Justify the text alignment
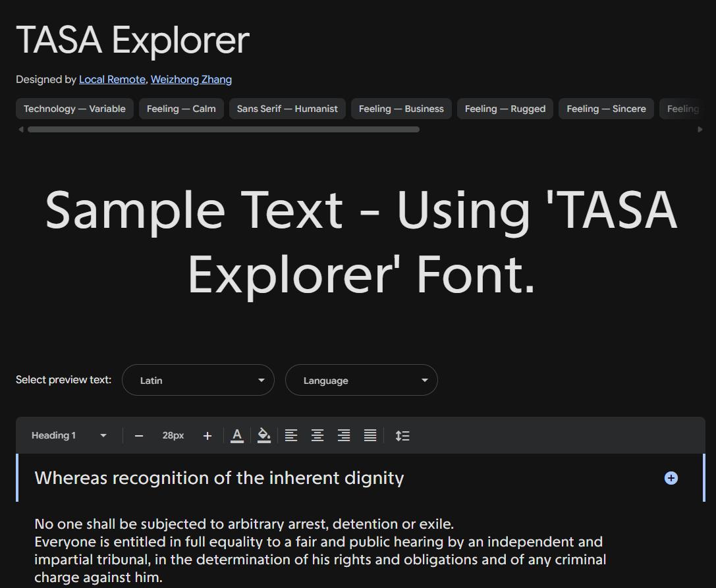Image resolution: width=716 pixels, height=588 pixels. point(370,435)
